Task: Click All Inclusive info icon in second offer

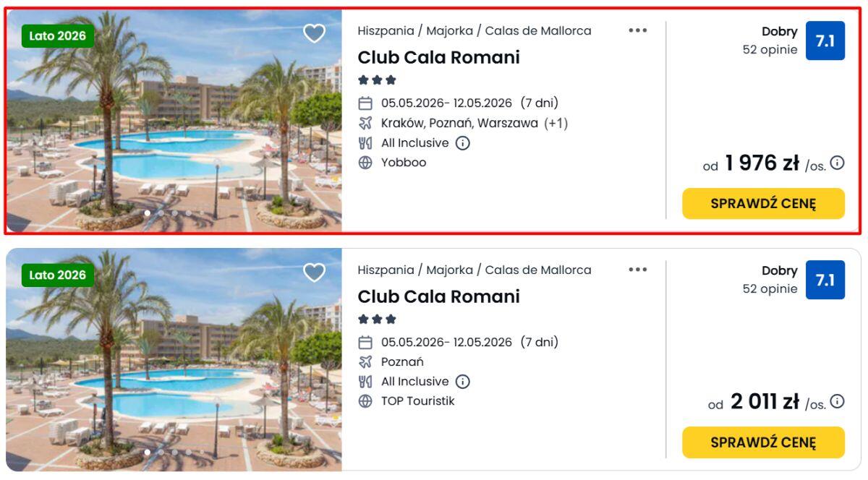Action: pos(463,382)
